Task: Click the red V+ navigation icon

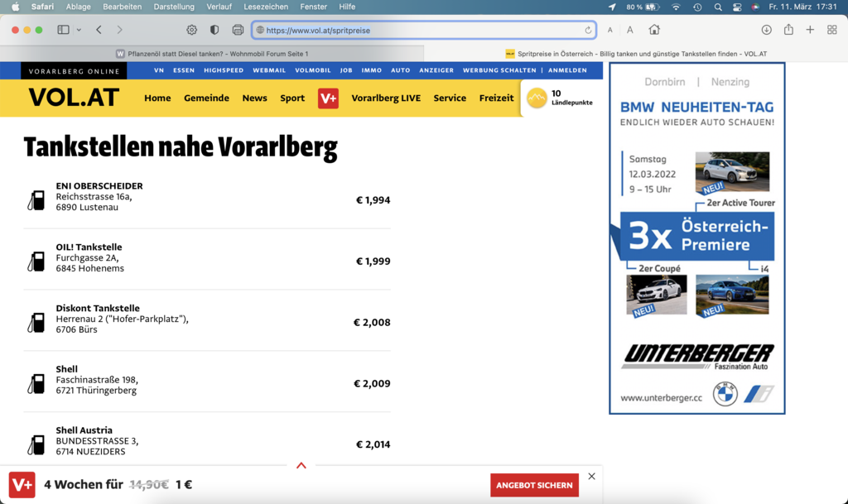Action: [328, 98]
